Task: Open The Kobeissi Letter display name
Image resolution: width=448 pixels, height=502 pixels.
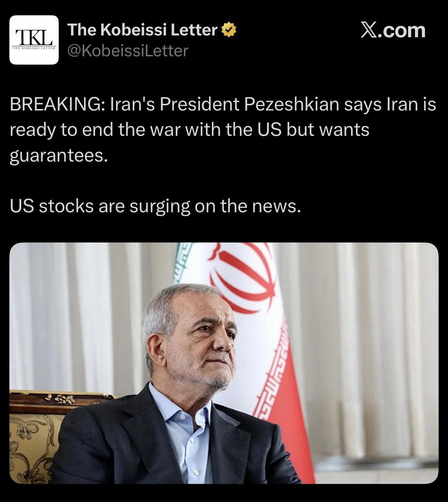Action: click(x=142, y=30)
